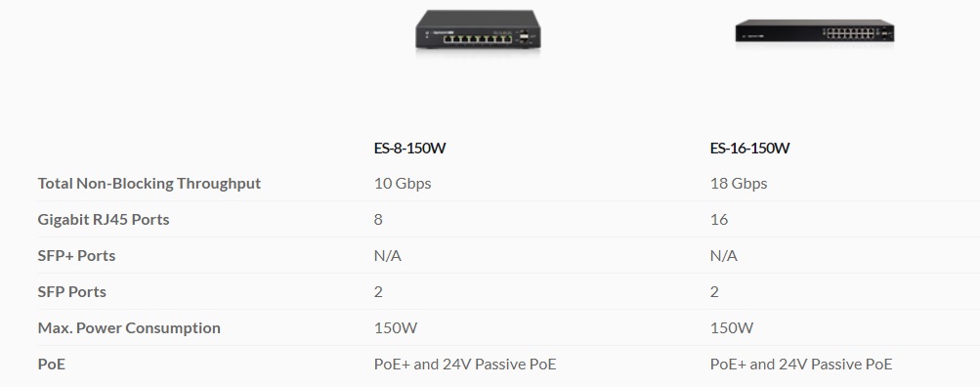The width and height of the screenshot is (980, 387).
Task: Click the ES-8-150W 150W power consumption value
Action: pos(396,328)
